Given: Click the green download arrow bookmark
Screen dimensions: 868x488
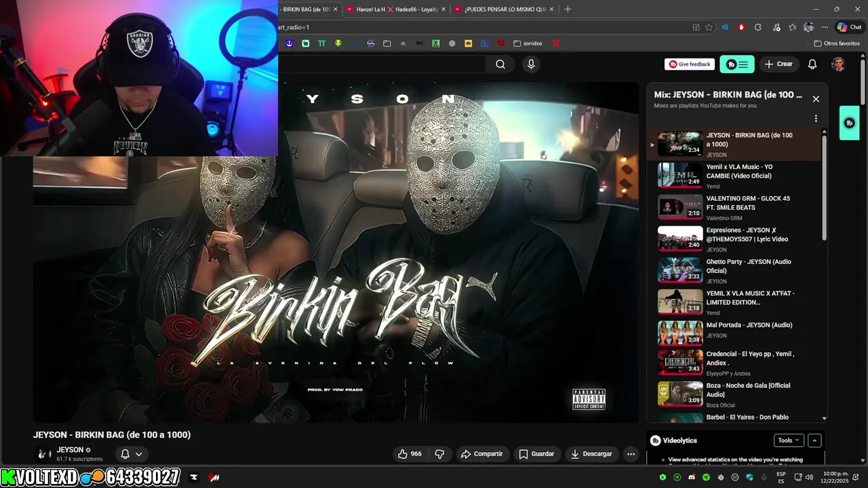Looking at the screenshot, I should pyautogui.click(x=338, y=43).
